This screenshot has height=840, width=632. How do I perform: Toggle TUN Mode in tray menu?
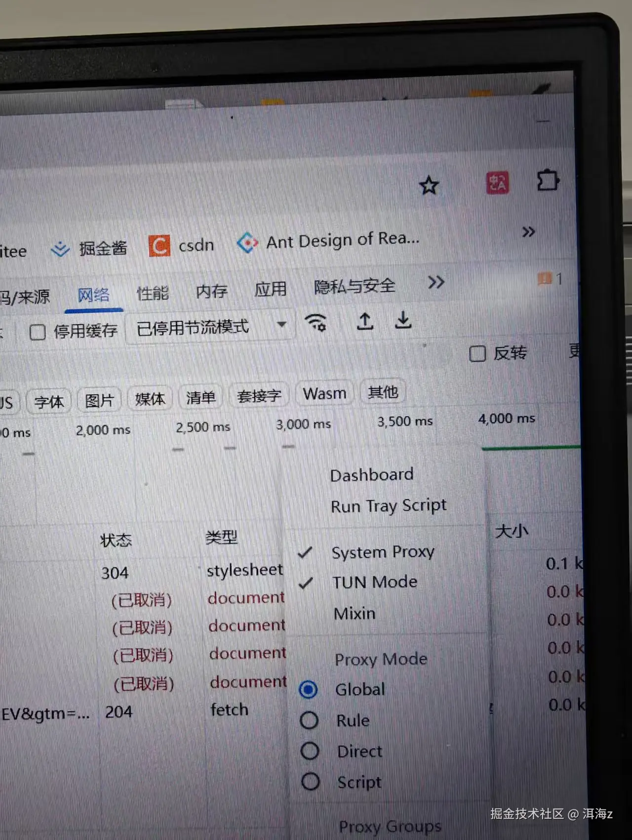375,582
